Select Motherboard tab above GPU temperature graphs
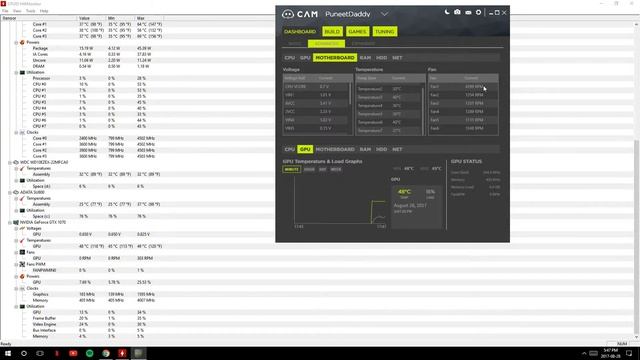 335,149
